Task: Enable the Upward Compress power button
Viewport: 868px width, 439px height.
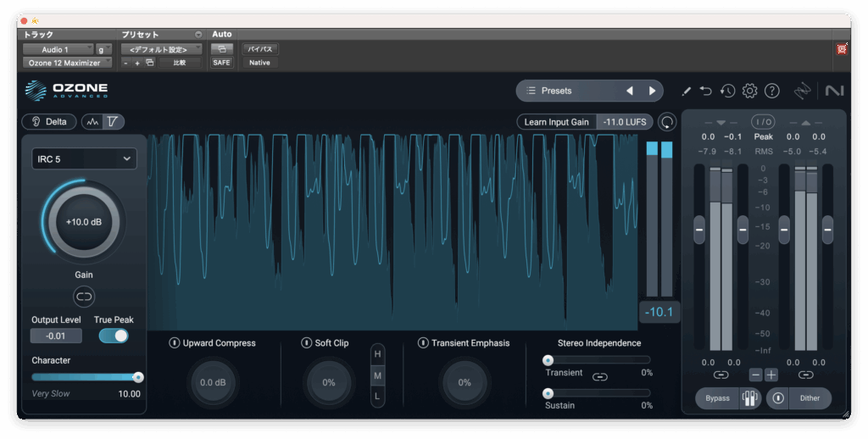Action: pyautogui.click(x=174, y=343)
